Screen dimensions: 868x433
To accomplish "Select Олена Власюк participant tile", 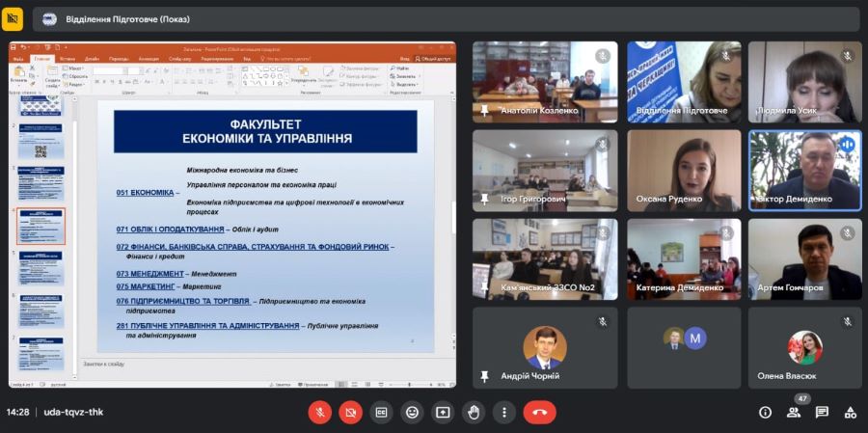I will click(x=805, y=348).
